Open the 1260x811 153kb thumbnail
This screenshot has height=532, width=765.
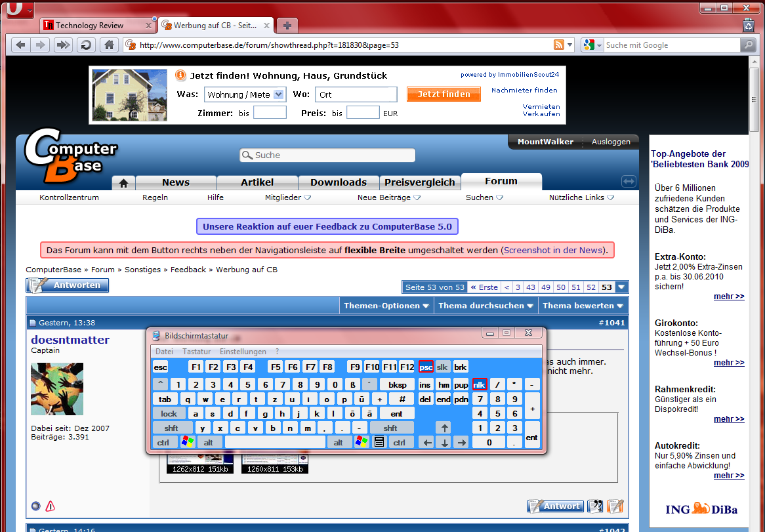pos(275,464)
